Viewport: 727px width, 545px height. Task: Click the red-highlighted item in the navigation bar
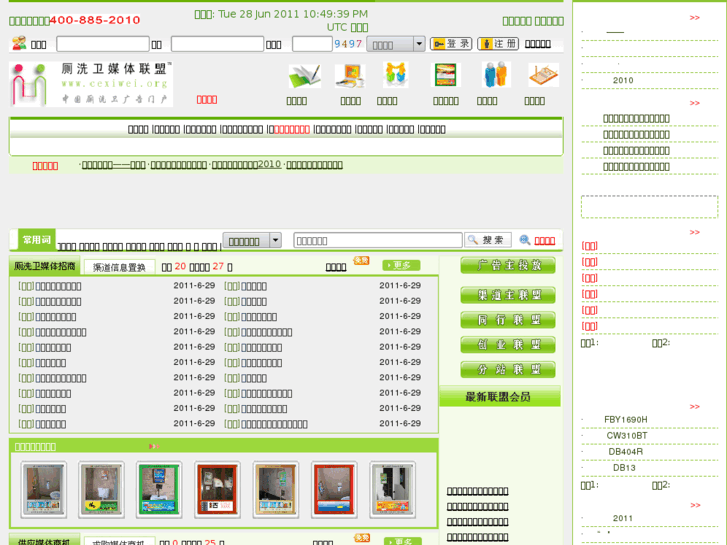click(x=292, y=129)
